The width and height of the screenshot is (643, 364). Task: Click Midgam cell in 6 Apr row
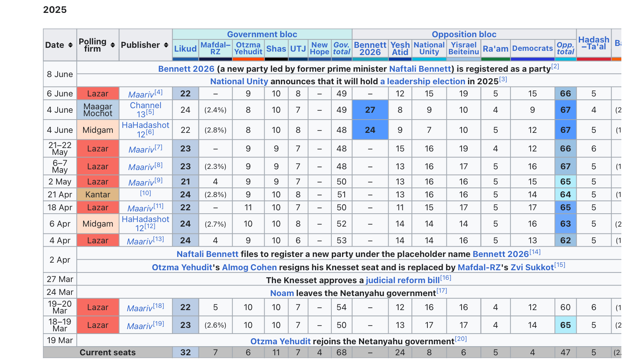click(x=98, y=224)
